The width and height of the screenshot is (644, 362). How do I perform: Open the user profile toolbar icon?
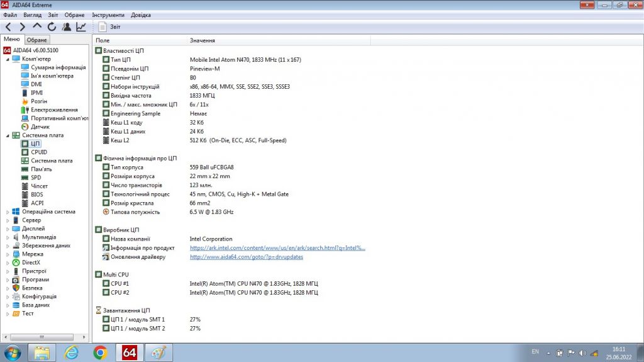point(67,27)
